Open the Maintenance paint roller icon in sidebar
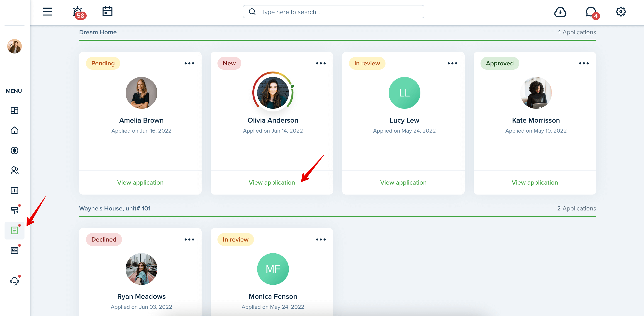The width and height of the screenshot is (644, 316). coord(15,210)
